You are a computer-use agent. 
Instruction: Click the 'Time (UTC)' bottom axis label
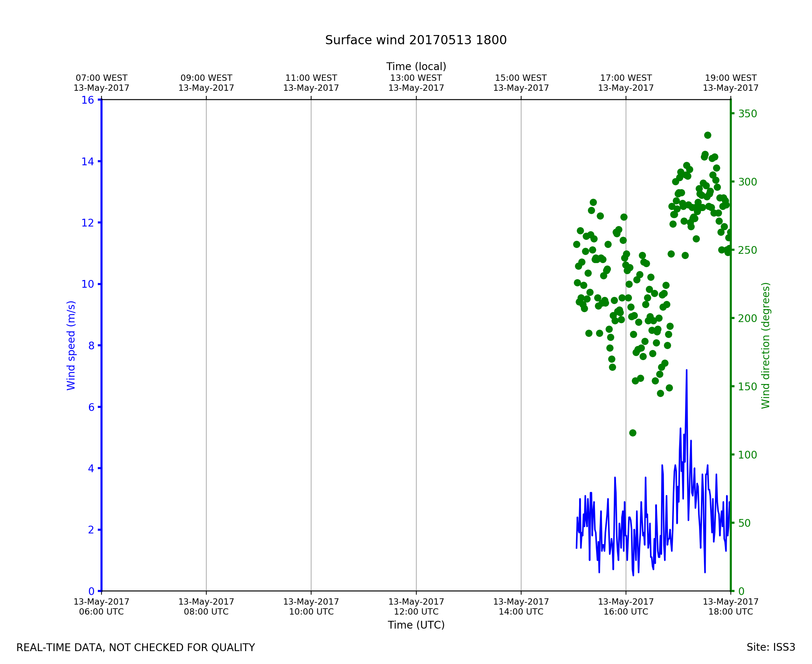[416, 625]
